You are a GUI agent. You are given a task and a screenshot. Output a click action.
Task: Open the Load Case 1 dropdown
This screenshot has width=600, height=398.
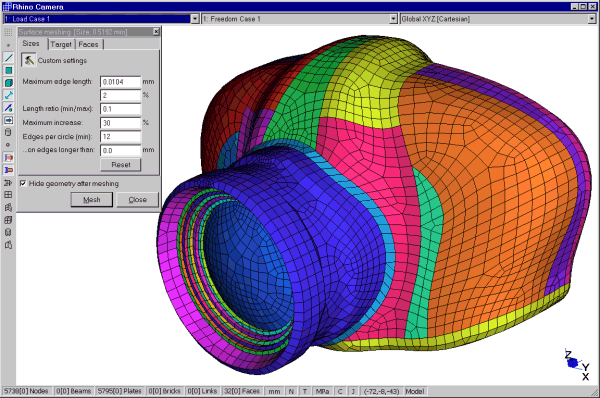195,19
